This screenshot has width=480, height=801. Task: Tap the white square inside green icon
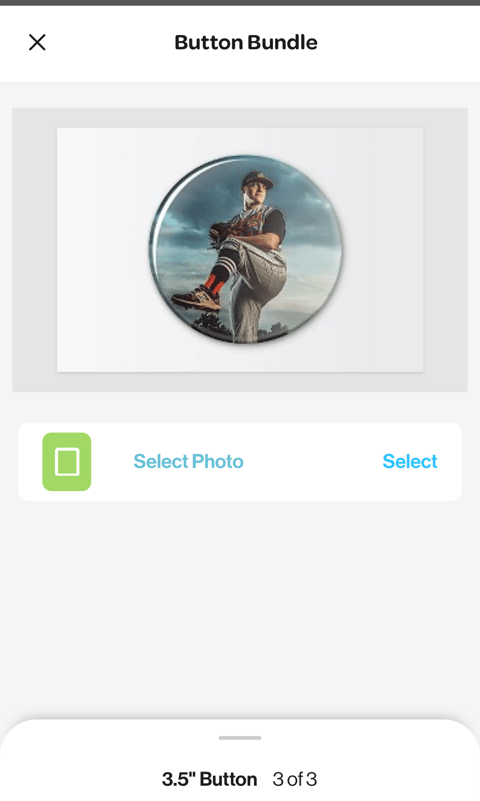click(x=67, y=462)
